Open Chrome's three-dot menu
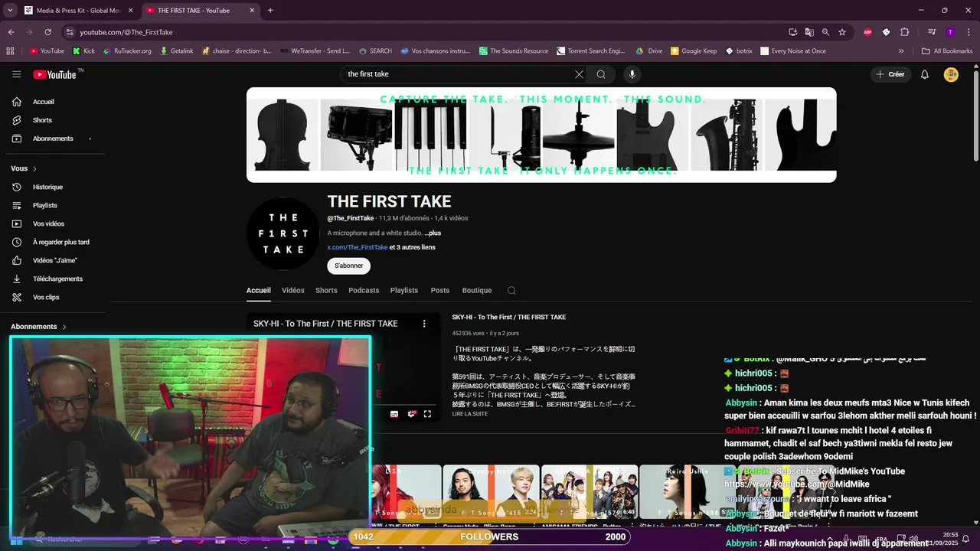Viewport: 980px width, 551px height. pyautogui.click(x=968, y=32)
